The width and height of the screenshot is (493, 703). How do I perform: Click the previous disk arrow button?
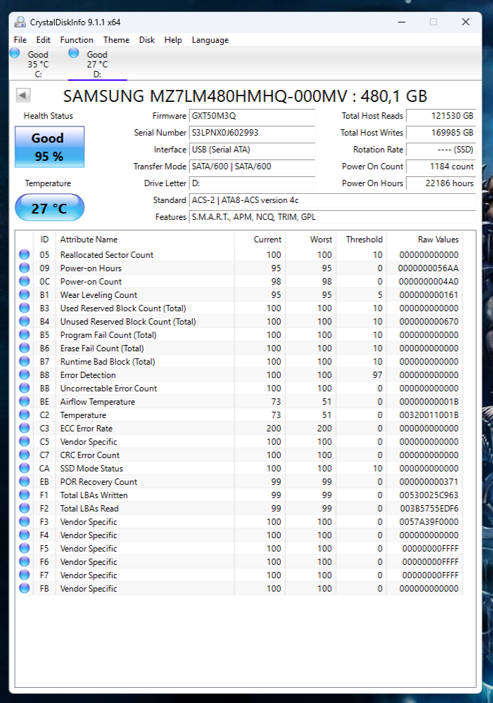point(23,95)
